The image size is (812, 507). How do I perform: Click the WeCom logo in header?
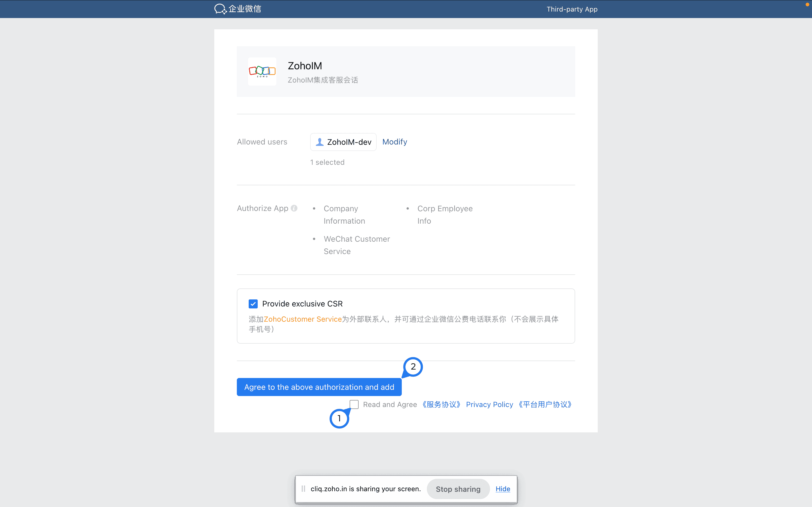pos(238,9)
